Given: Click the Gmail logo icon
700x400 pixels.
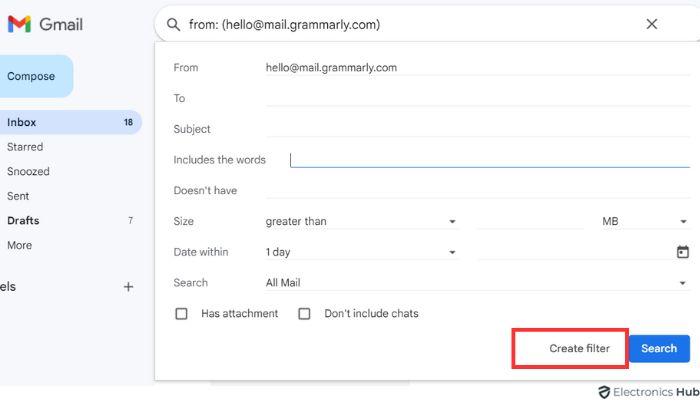Looking at the screenshot, I should click(19, 24).
